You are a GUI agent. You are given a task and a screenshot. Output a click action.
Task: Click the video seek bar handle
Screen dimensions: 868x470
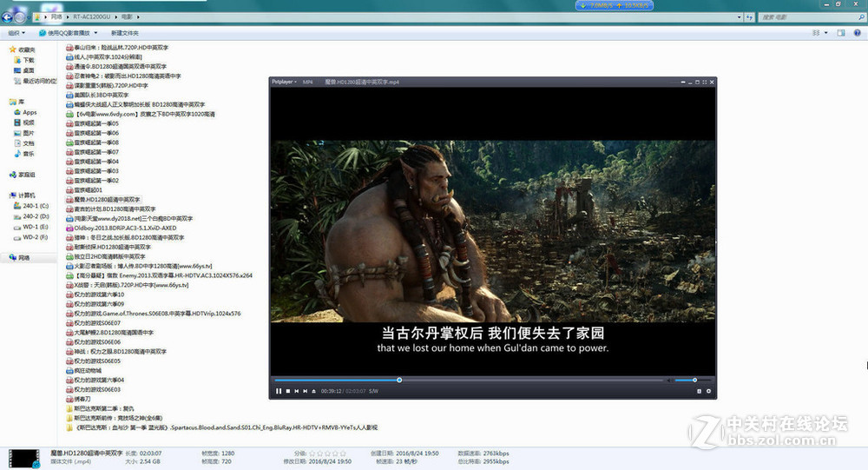point(399,380)
